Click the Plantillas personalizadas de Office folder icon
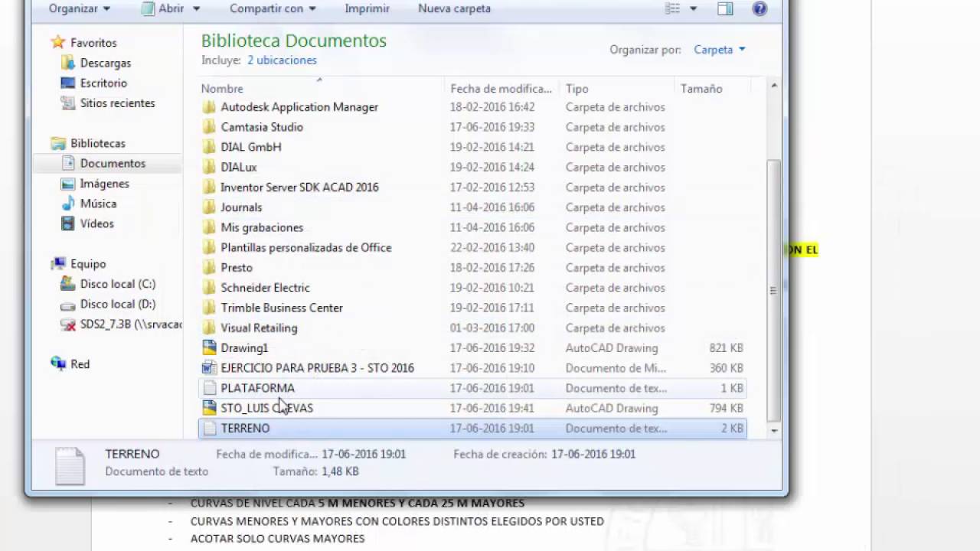980x551 pixels. [x=209, y=247]
